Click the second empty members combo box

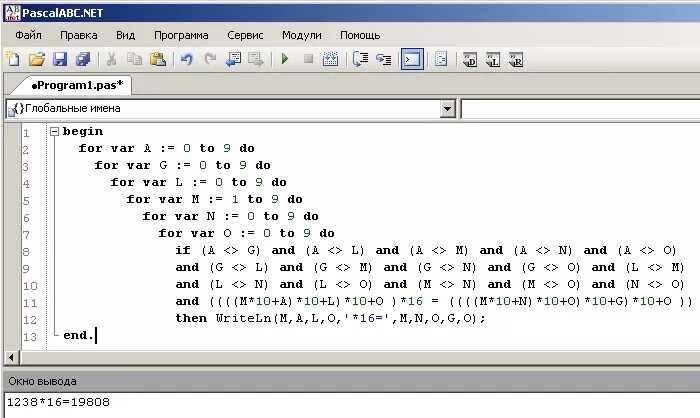coord(580,109)
